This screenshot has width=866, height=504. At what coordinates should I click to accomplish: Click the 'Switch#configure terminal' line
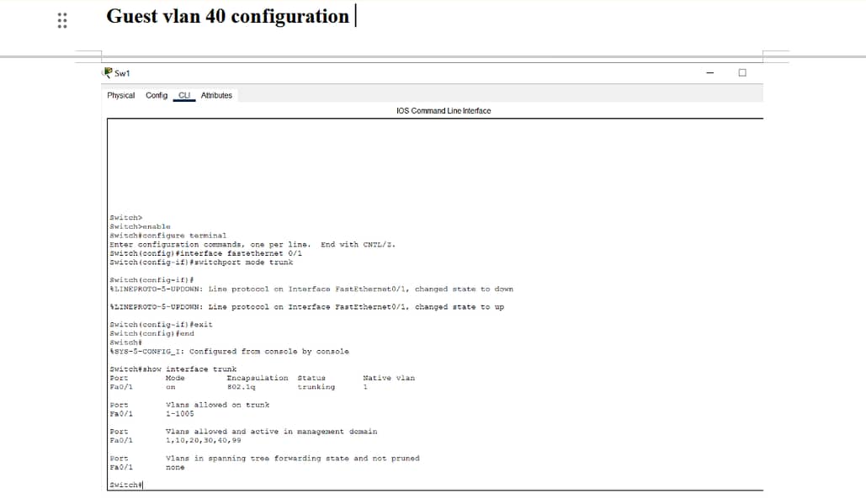click(168, 236)
